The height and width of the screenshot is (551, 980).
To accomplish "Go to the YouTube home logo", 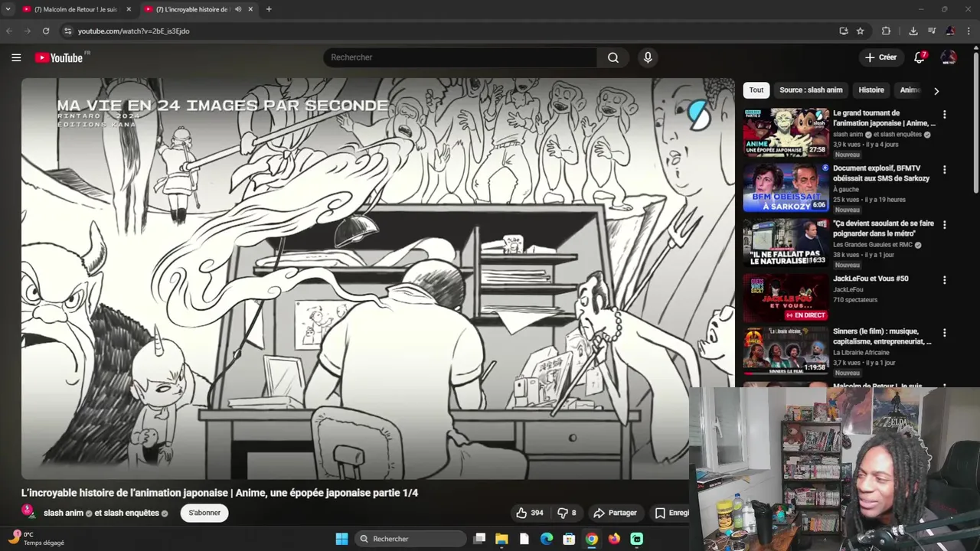I will point(60,57).
